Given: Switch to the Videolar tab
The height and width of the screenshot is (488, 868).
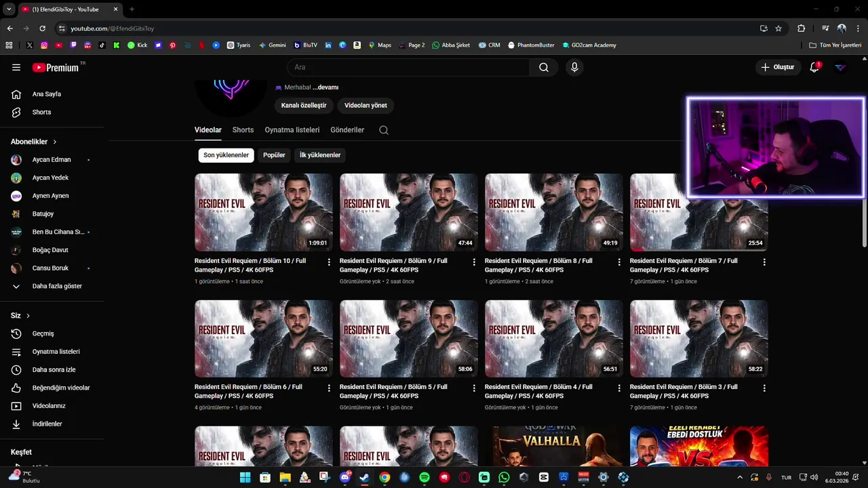Looking at the screenshot, I should (208, 130).
